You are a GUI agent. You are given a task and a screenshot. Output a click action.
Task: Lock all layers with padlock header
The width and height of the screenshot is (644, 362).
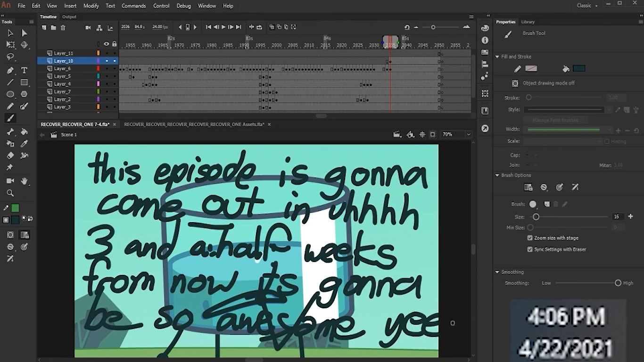point(114,44)
